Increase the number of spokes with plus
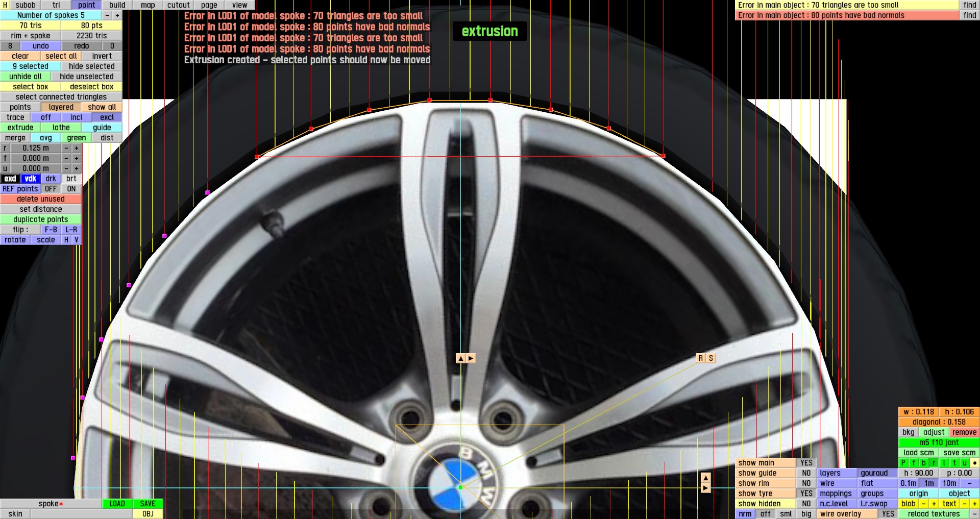This screenshot has height=519, width=980. 117,15
